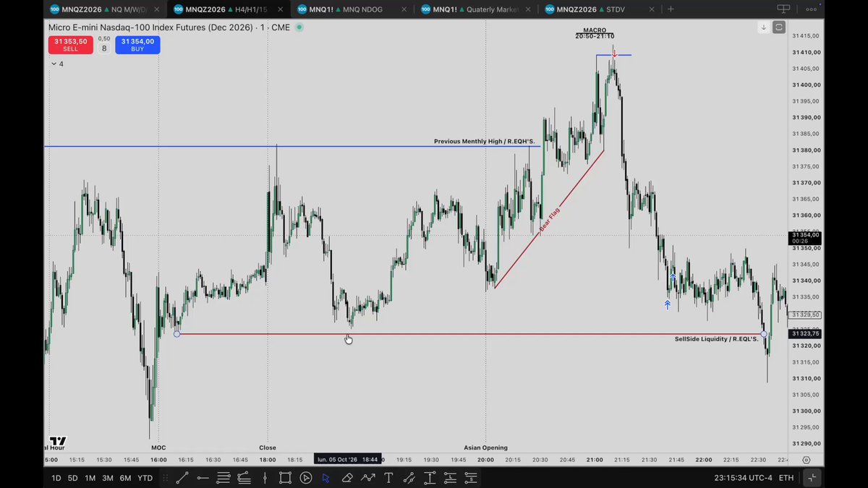Click the blue BUY 31 354,00 button
This screenshot has height=488, width=868.
(x=137, y=45)
